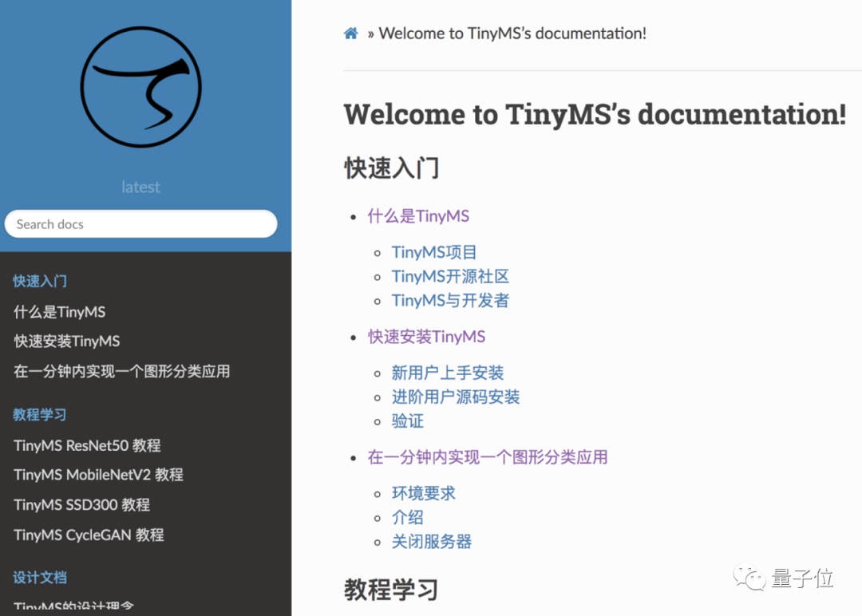
Task: Click the blue 教程学习 caption in the sidebar
Action: point(40,414)
